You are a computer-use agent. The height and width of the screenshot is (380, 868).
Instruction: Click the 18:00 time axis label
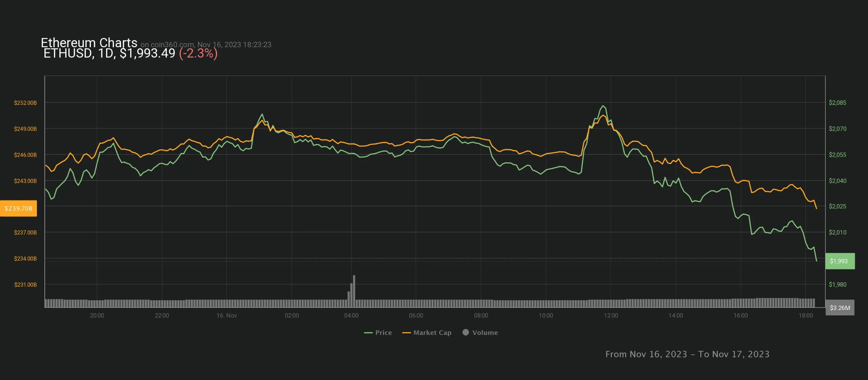pyautogui.click(x=806, y=316)
